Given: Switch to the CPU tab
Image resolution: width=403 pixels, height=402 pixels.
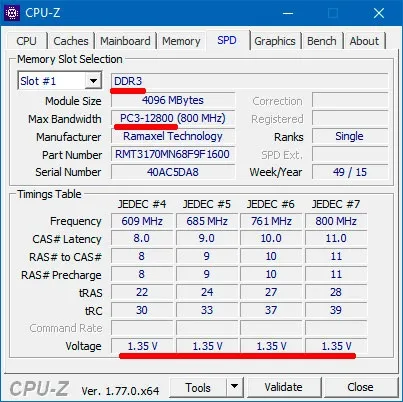Looking at the screenshot, I should click(x=26, y=41).
